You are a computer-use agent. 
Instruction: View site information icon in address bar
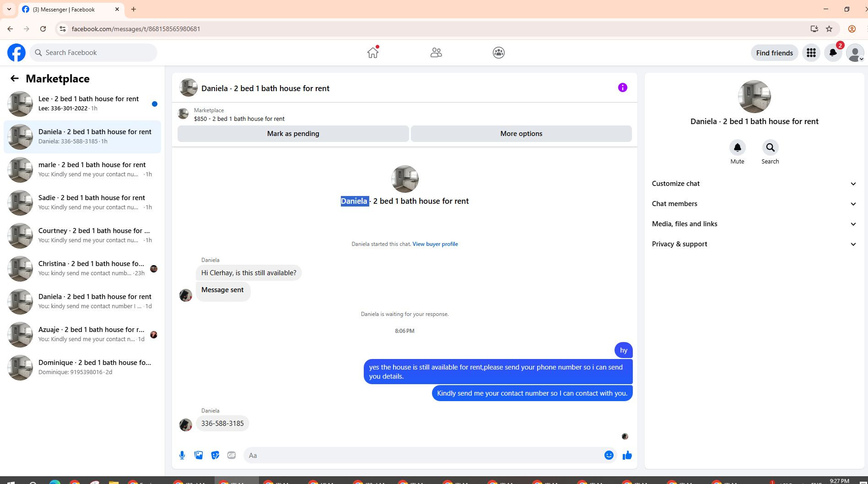tap(63, 29)
